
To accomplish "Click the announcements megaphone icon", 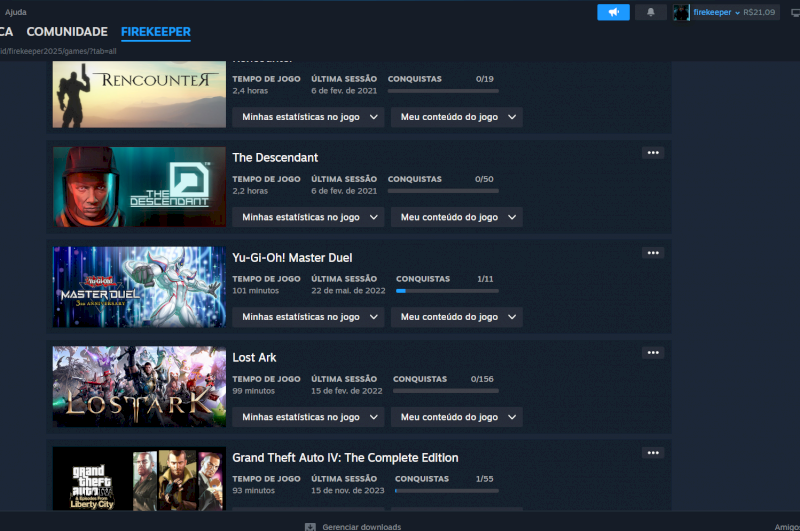I will [x=613, y=12].
